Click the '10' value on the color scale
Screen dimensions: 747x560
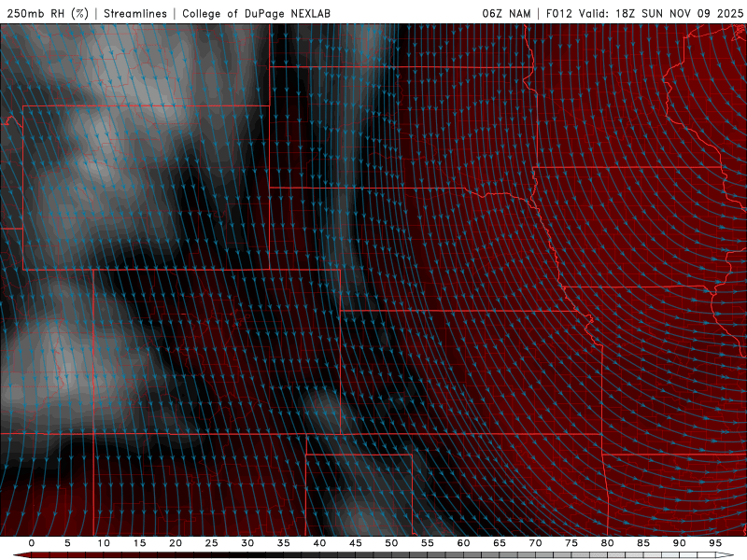click(x=104, y=543)
